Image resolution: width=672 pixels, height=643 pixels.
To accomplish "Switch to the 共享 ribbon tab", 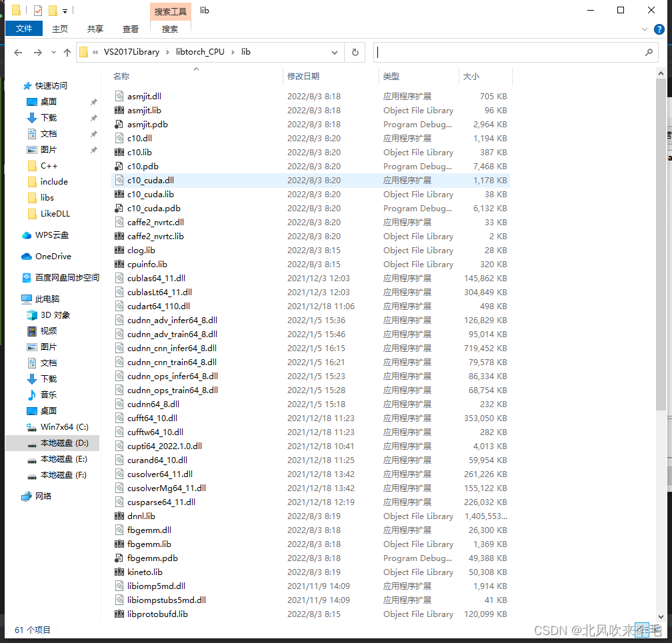I will (x=95, y=29).
